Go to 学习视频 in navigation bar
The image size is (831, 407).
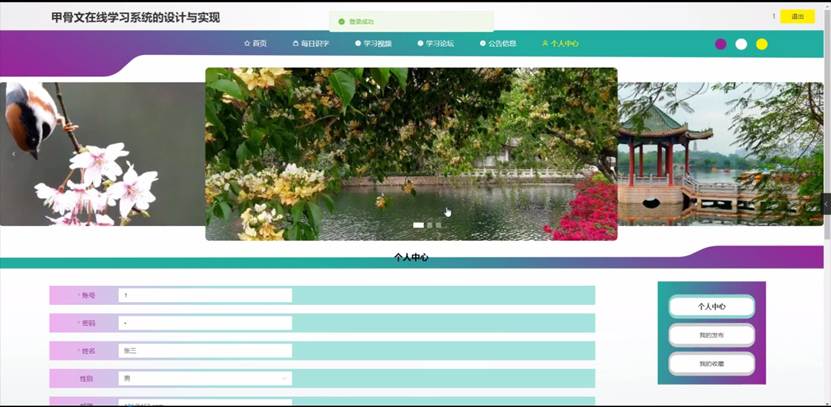coord(374,43)
